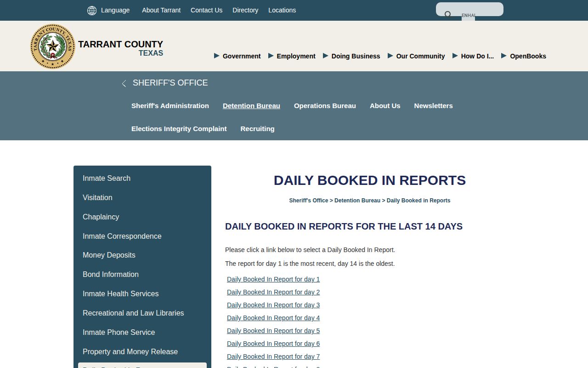Open the Contact Us page

click(206, 10)
